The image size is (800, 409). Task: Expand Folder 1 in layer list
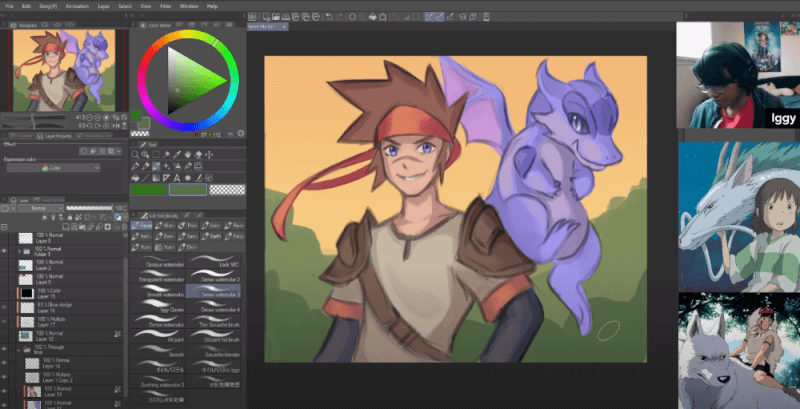pyautogui.click(x=19, y=251)
